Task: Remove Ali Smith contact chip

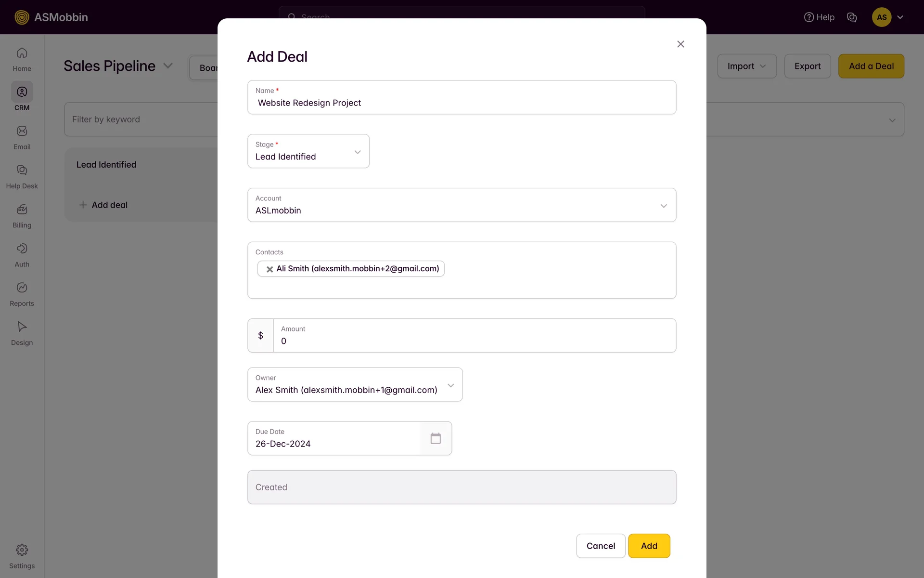Action: coord(269,269)
